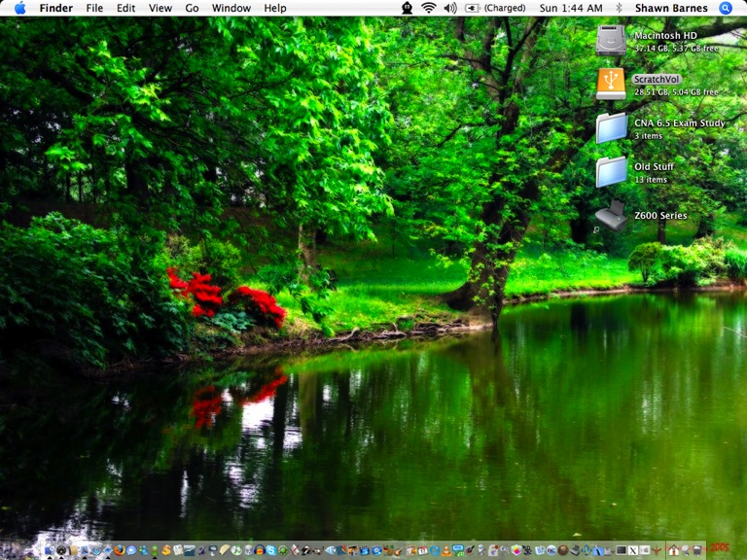
Task: Open the View menu
Action: 160,8
